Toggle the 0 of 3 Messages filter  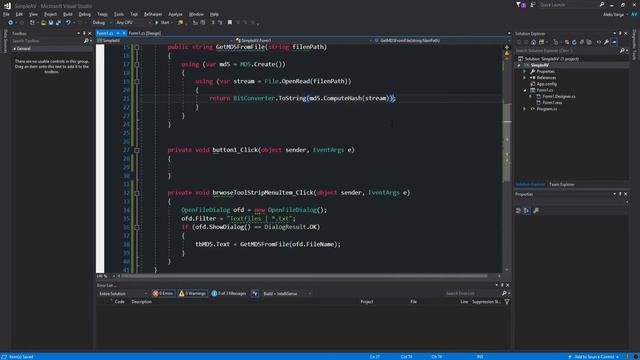[x=229, y=293]
